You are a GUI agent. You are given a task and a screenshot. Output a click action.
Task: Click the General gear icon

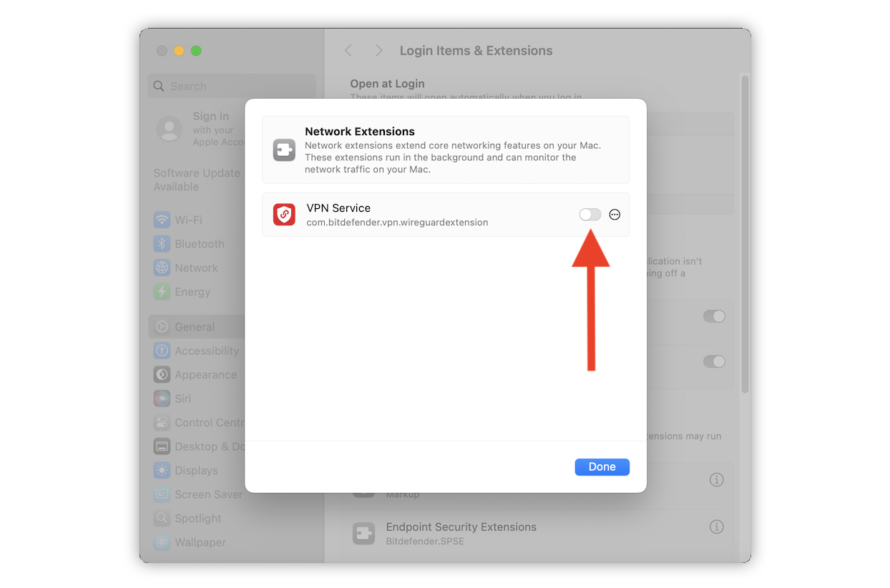click(x=162, y=327)
